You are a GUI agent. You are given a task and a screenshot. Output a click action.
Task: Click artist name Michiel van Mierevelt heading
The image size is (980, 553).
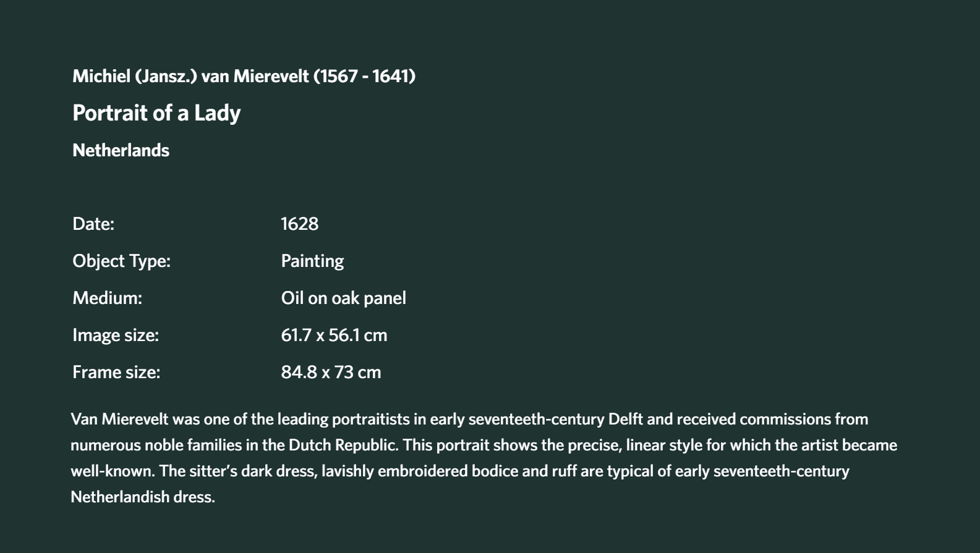(x=244, y=76)
